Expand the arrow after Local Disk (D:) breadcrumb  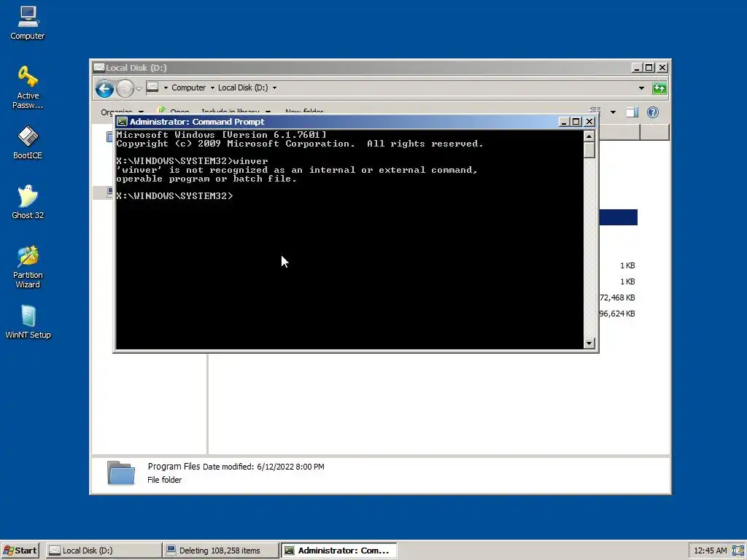point(274,87)
